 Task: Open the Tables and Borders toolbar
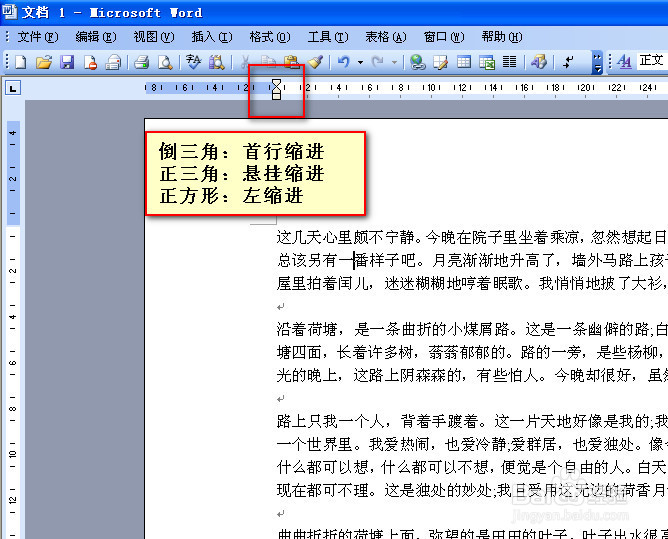(441, 62)
